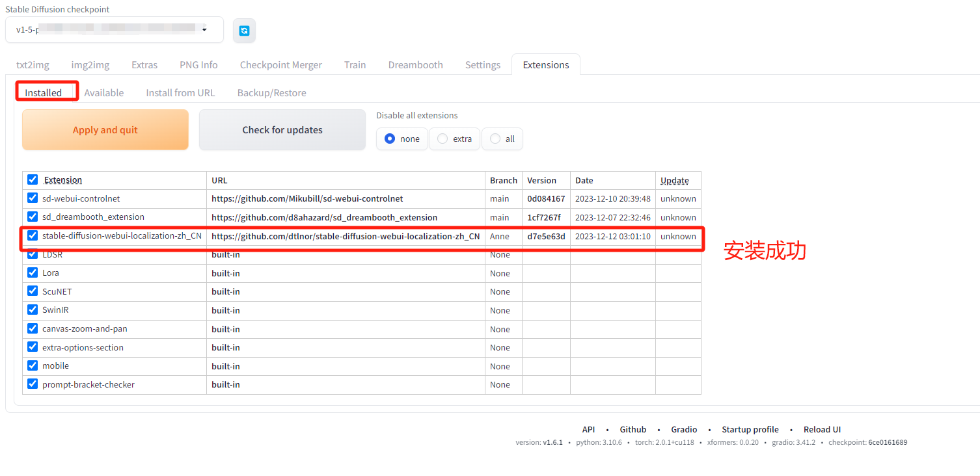Select the Extensions tab

tap(546, 65)
